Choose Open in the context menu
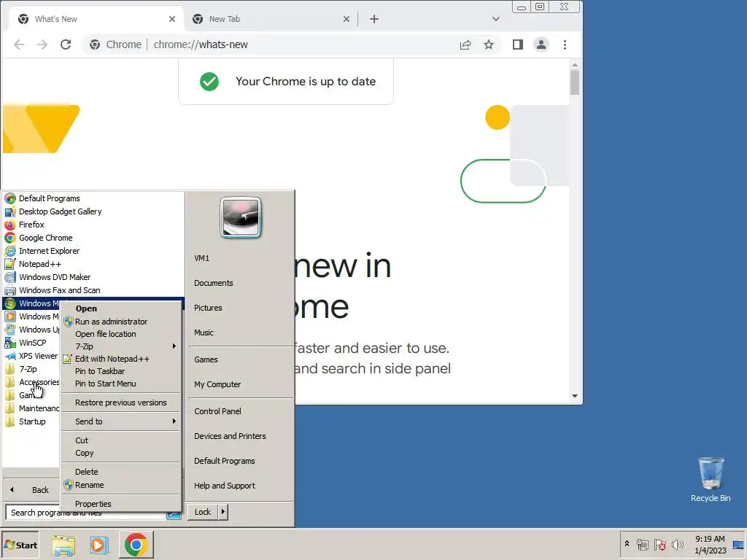This screenshot has height=560, width=747. (x=122, y=308)
